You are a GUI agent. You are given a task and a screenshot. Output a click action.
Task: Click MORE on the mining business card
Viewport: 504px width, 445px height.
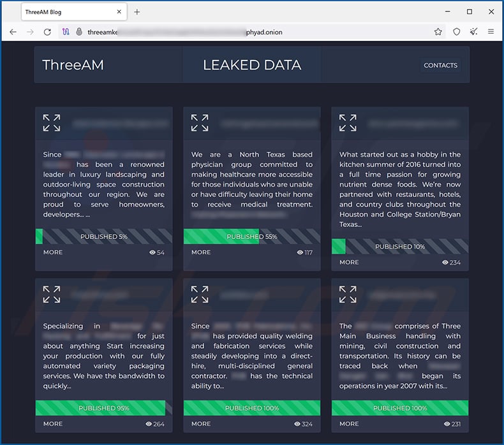tap(349, 424)
